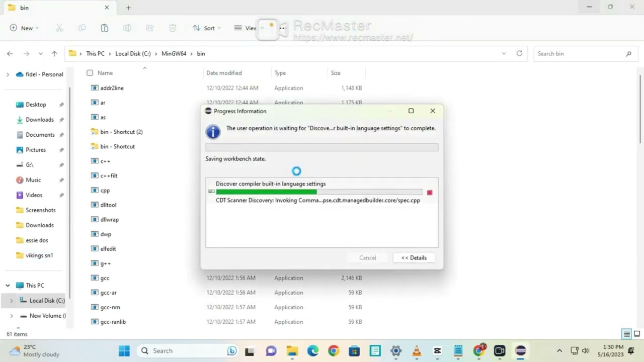Open address bar history dropdown arrow

(x=504, y=53)
